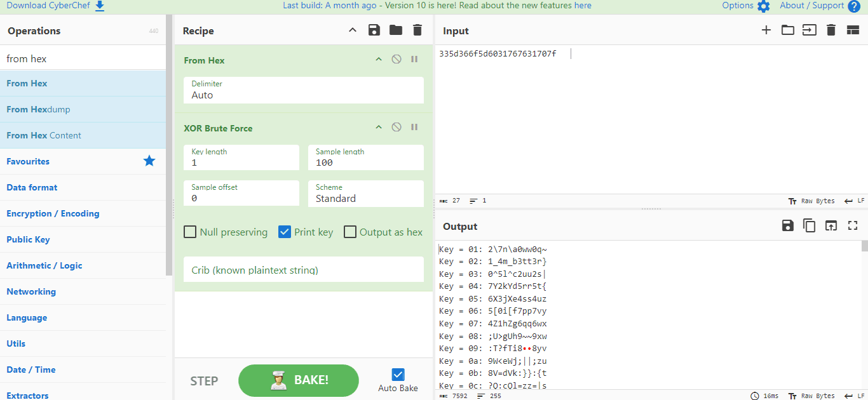This screenshot has width=868, height=400.
Task: Enable Null preserving checkbox
Action: pos(190,232)
